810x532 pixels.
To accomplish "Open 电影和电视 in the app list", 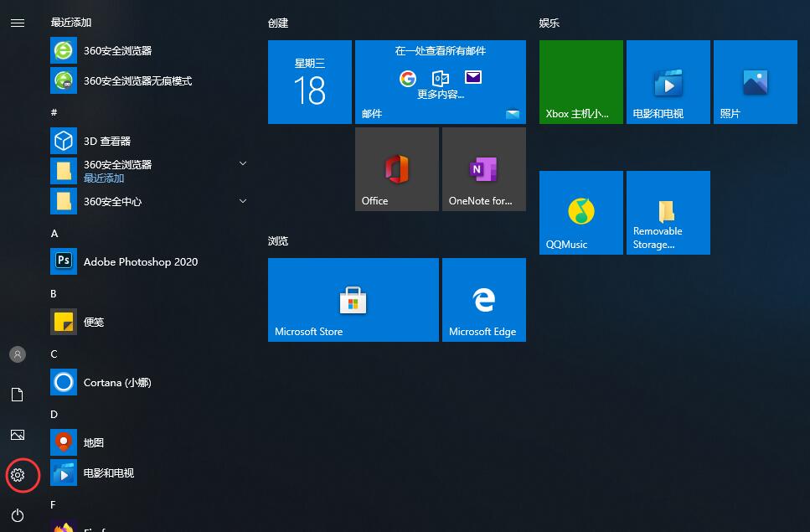I will 150,473.
